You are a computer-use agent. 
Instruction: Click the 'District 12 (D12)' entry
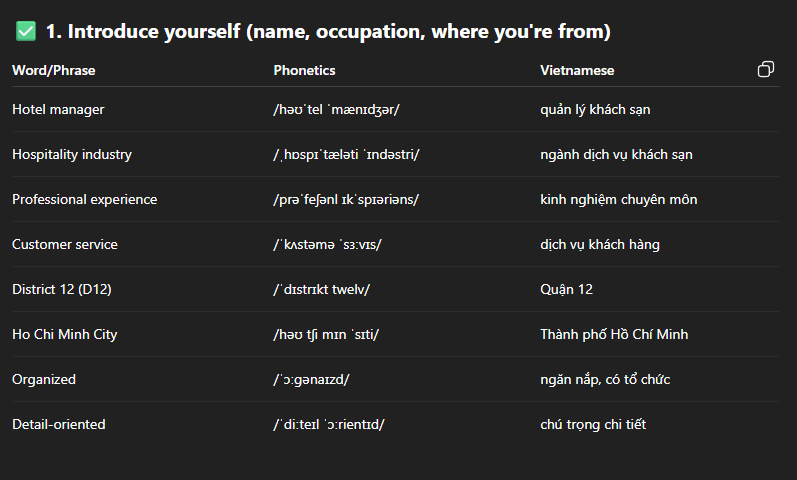click(x=62, y=289)
